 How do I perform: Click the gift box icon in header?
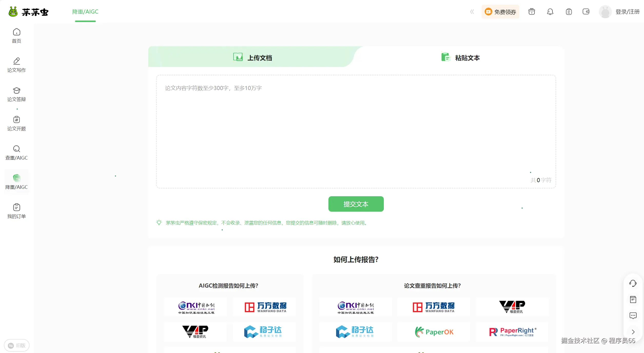tap(532, 12)
